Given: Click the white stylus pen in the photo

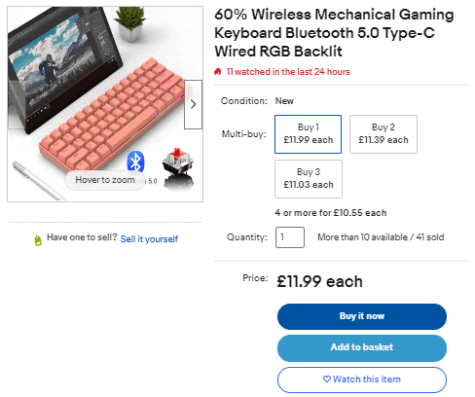Looking at the screenshot, I should coord(37,180).
